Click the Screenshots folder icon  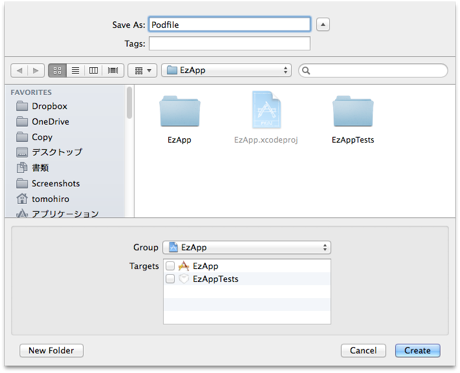(x=22, y=183)
